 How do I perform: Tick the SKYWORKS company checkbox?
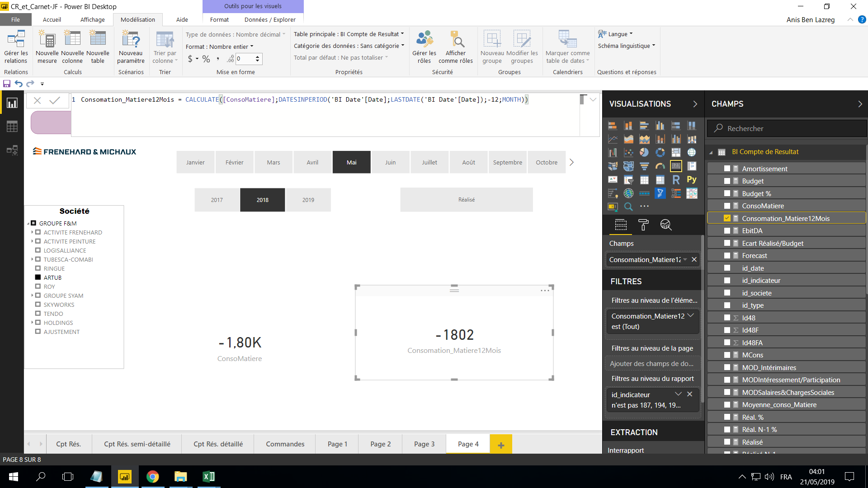(38, 305)
